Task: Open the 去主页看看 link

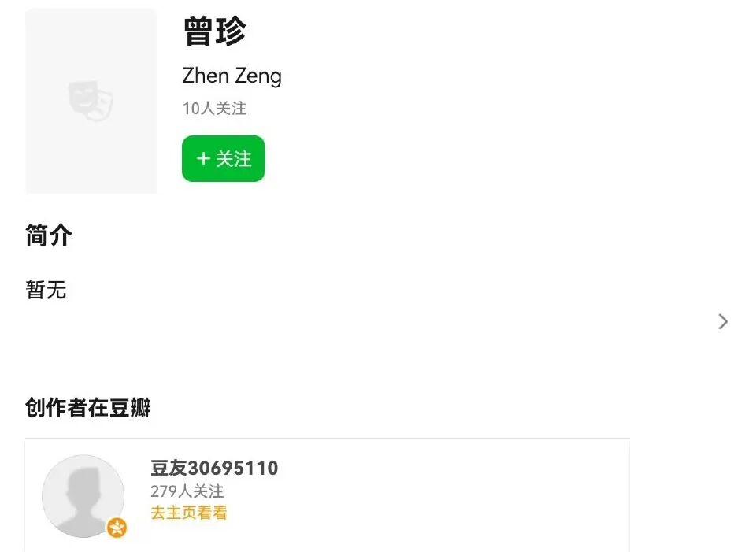Action: tap(189, 513)
